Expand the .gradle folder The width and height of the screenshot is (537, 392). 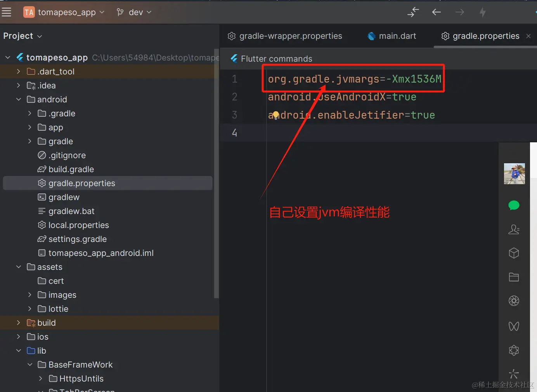click(x=29, y=113)
